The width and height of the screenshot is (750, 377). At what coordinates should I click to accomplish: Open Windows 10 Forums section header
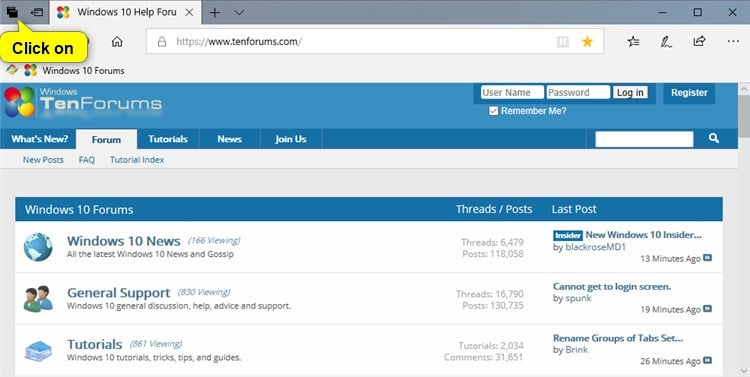tap(79, 210)
